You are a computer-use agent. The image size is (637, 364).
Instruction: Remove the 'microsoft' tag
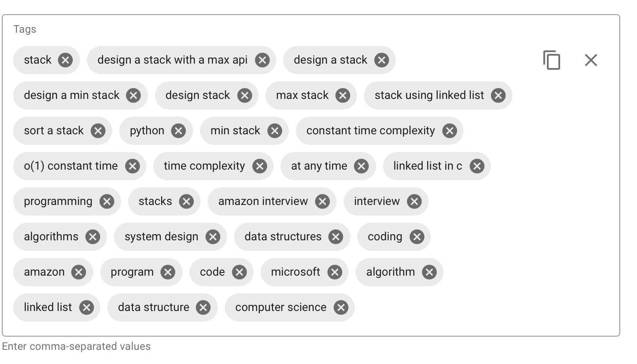coord(335,272)
